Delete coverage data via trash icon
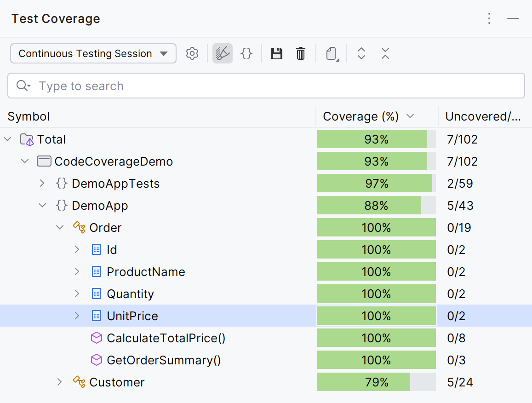The width and height of the screenshot is (532, 403). [x=301, y=53]
